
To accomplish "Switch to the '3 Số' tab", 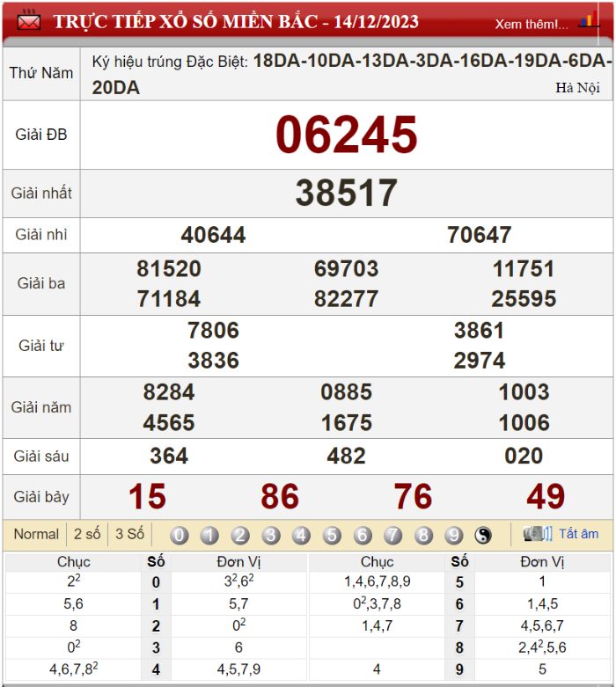I will (x=129, y=534).
